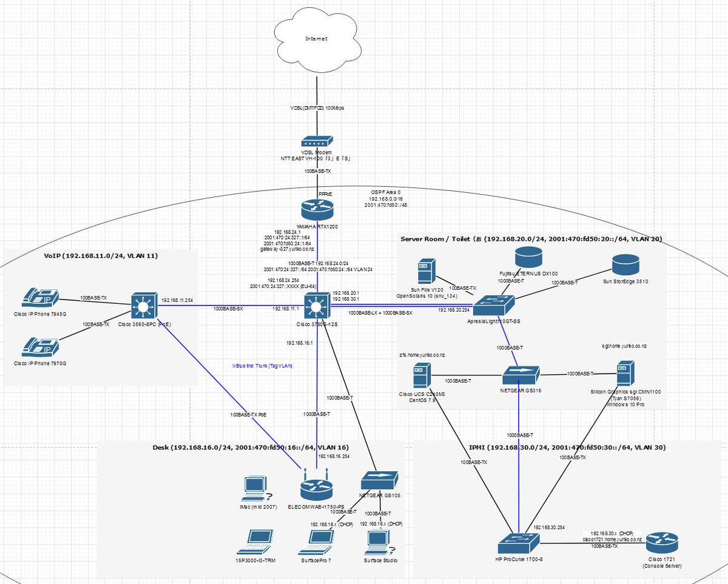The height and width of the screenshot is (584, 728).
Task: Select the ELECOM WAB-I1750-PS access point icon
Action: tap(316, 486)
